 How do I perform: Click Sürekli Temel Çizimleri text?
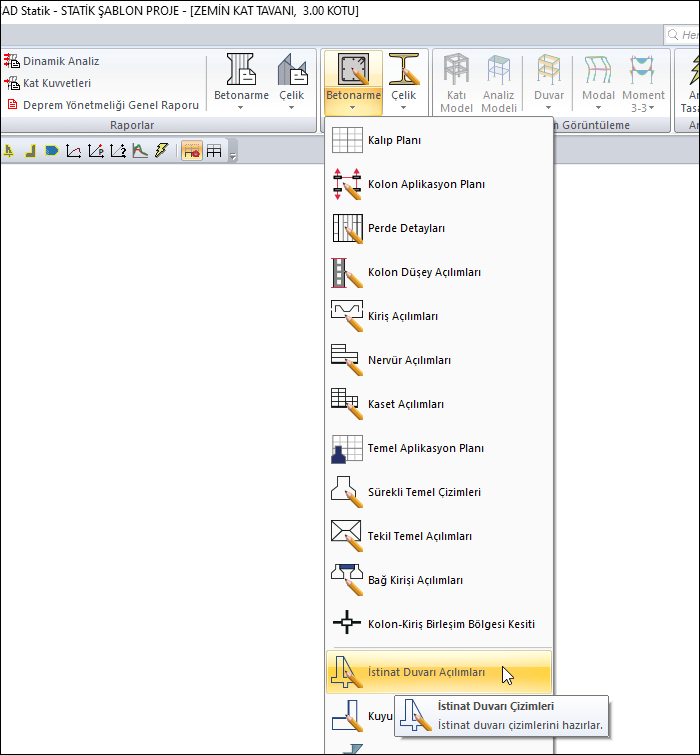point(424,492)
